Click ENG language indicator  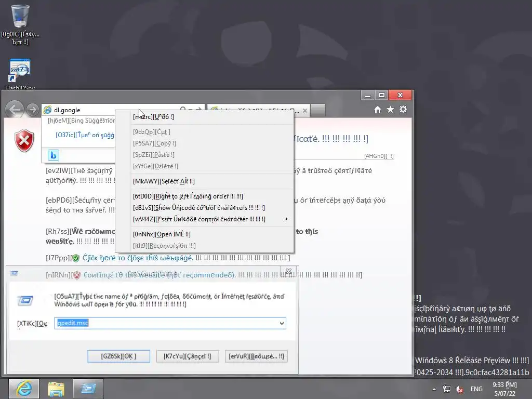(476, 389)
